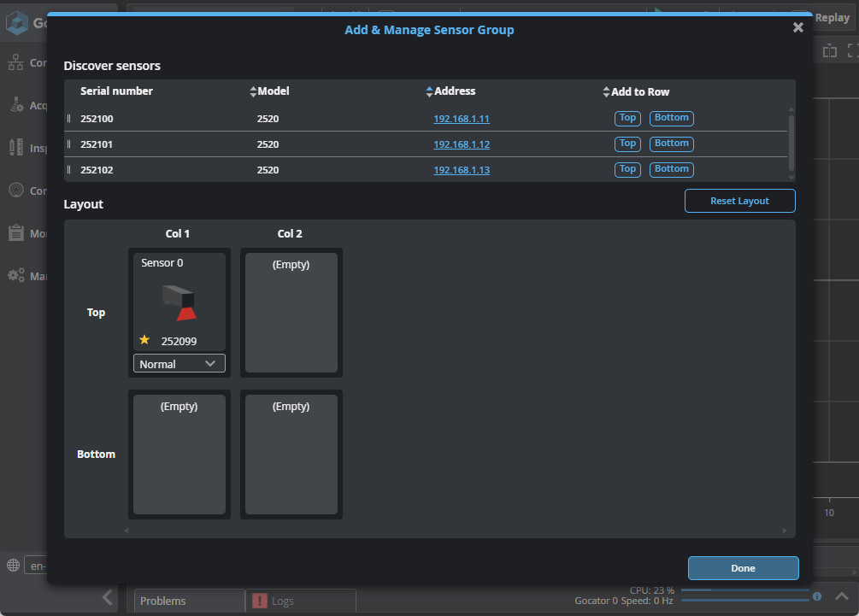Switch to the Problems tab
The width and height of the screenshot is (859, 616).
(162, 601)
